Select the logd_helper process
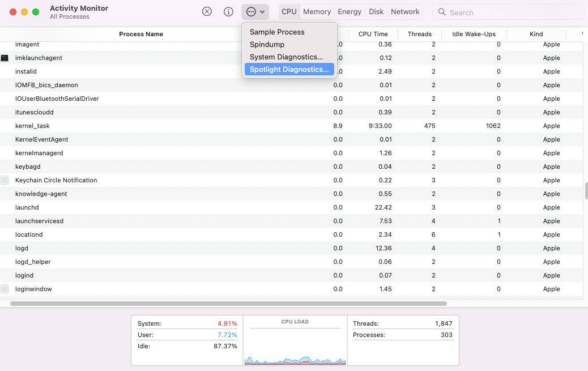588x371 pixels. [33, 262]
